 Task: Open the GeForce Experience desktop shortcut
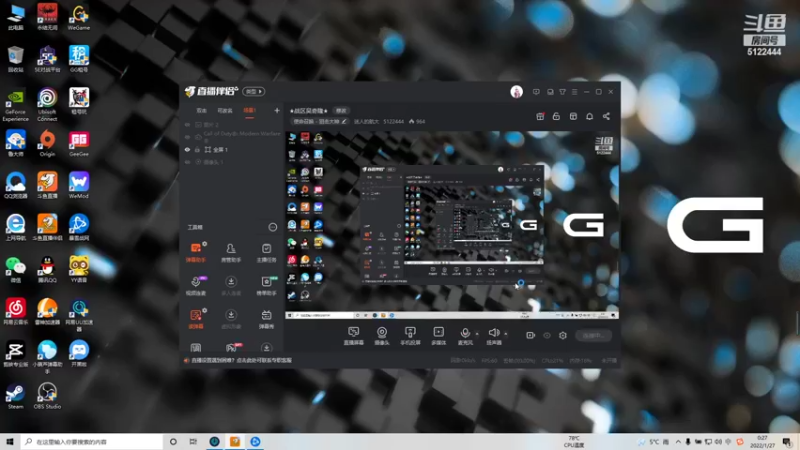click(15, 106)
